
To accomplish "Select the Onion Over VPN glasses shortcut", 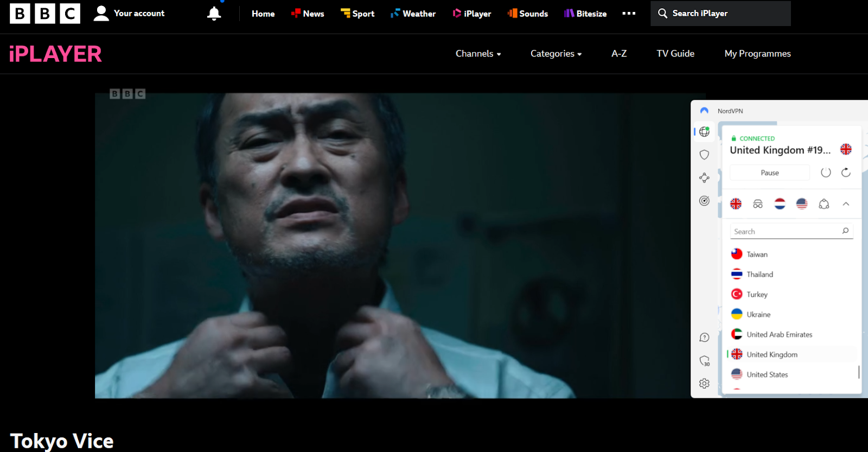I will tap(758, 204).
